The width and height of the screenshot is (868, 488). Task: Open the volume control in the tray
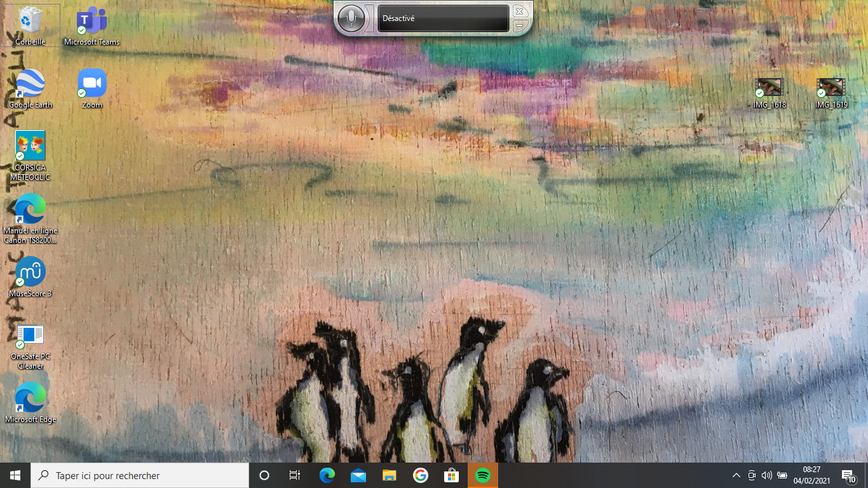[767, 475]
